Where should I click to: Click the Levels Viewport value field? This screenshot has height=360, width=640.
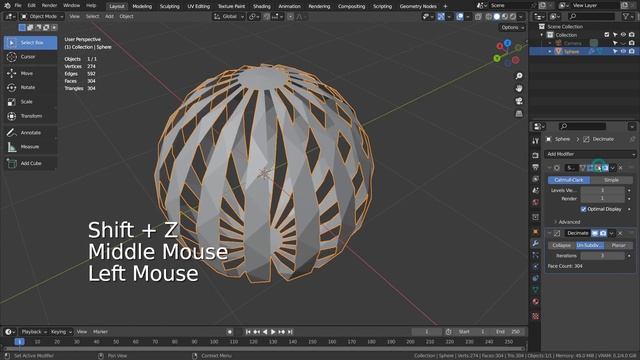(602, 190)
